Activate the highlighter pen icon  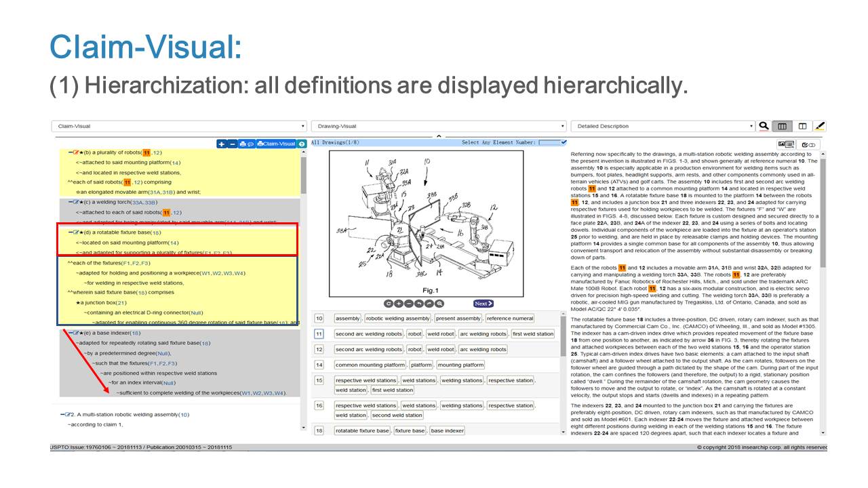[x=820, y=126]
